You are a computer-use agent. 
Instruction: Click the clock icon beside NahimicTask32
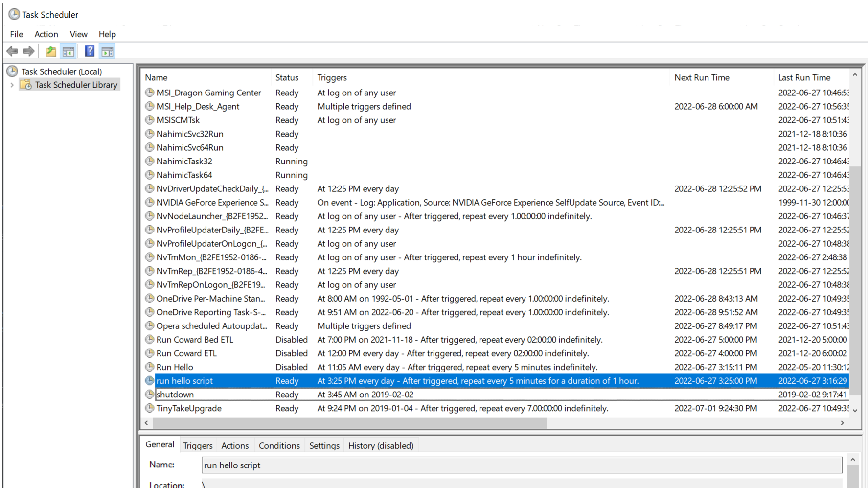[149, 161]
